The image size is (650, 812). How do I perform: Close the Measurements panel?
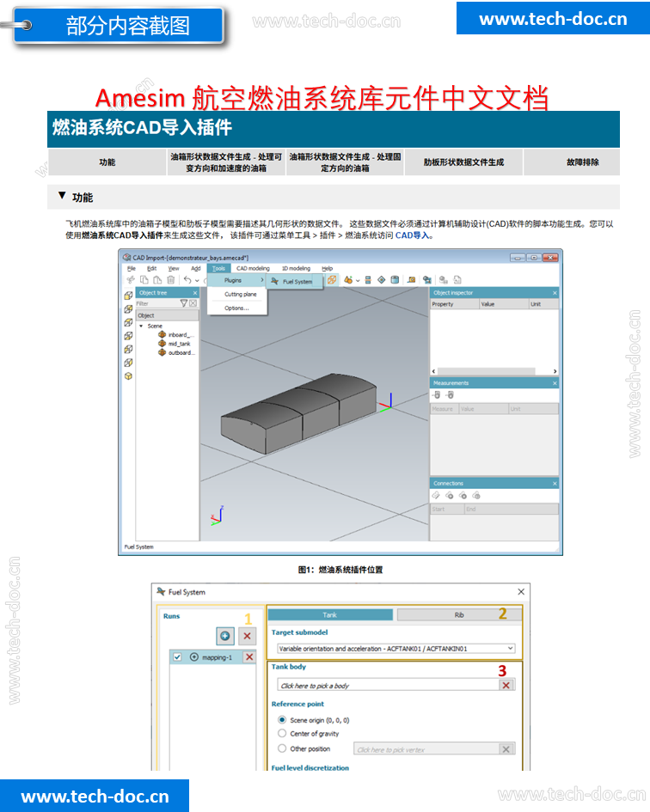[555, 383]
